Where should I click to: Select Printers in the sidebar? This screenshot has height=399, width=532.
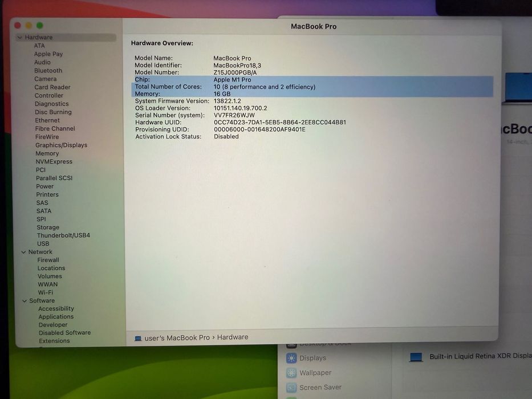(47, 194)
